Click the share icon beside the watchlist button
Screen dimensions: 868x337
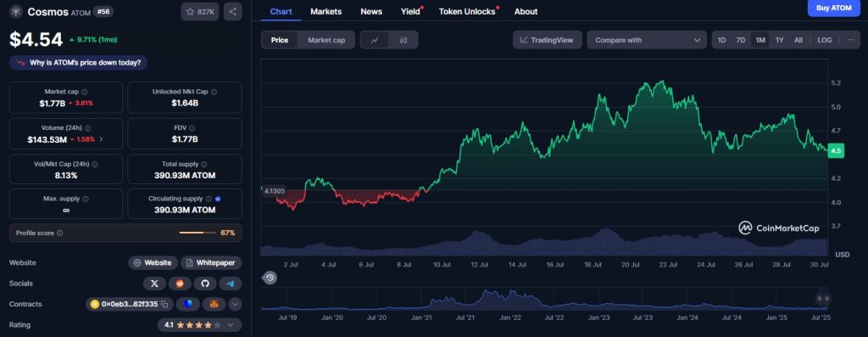[232, 12]
